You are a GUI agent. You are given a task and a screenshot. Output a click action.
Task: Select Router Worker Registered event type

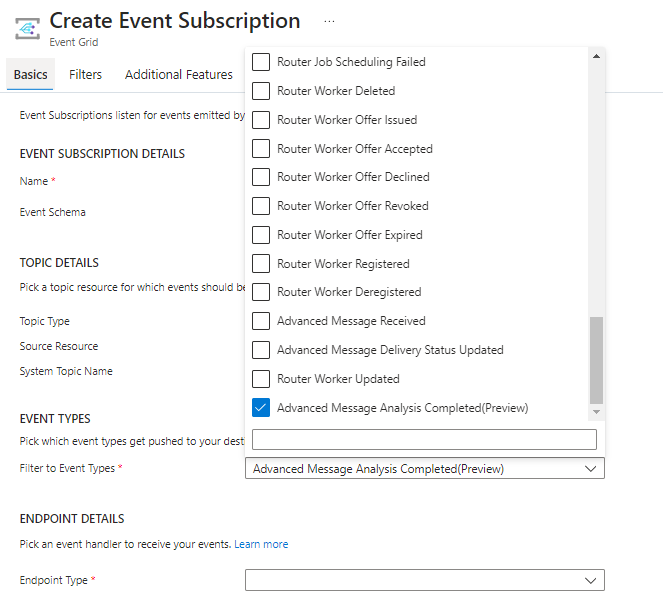point(261,264)
